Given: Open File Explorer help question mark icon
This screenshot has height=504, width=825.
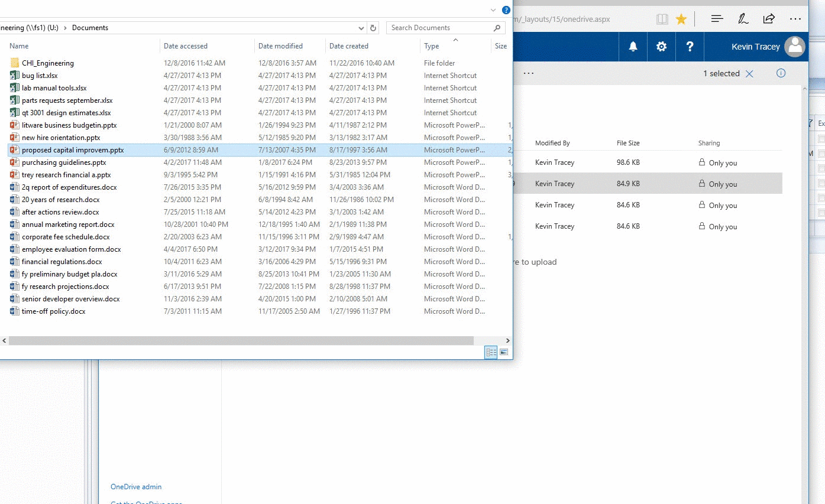Looking at the screenshot, I should coord(506,10).
